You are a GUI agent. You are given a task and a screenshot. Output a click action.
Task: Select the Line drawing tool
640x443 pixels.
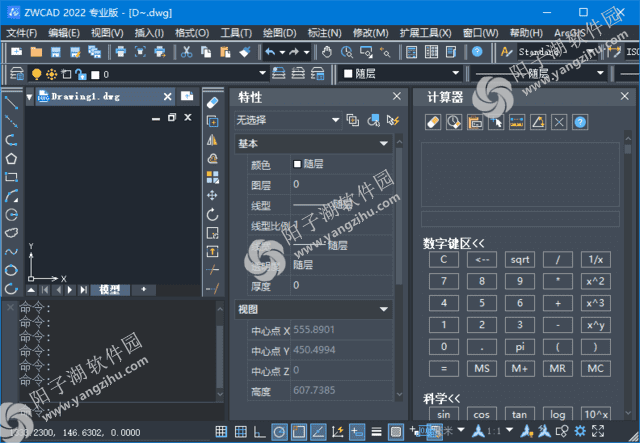(x=11, y=102)
